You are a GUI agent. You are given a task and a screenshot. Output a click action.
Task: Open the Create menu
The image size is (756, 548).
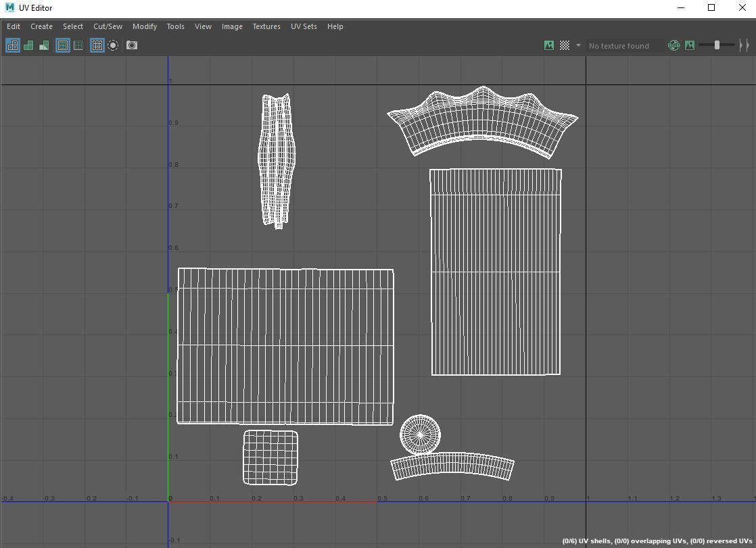(x=41, y=26)
